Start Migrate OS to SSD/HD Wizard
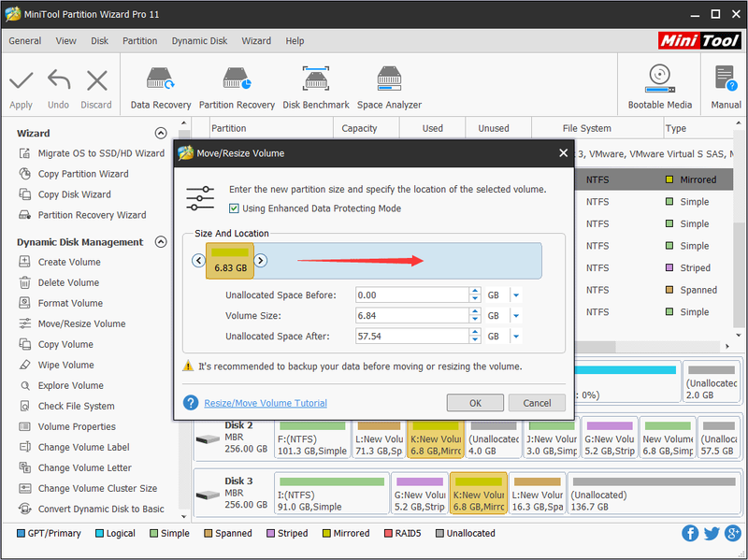The width and height of the screenshot is (748, 560). tap(92, 153)
